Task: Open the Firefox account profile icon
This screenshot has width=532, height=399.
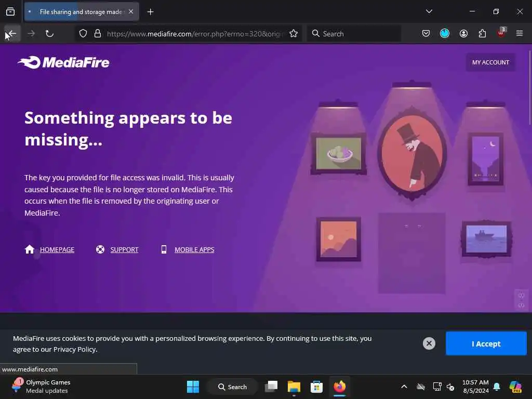Action: [x=463, y=33]
